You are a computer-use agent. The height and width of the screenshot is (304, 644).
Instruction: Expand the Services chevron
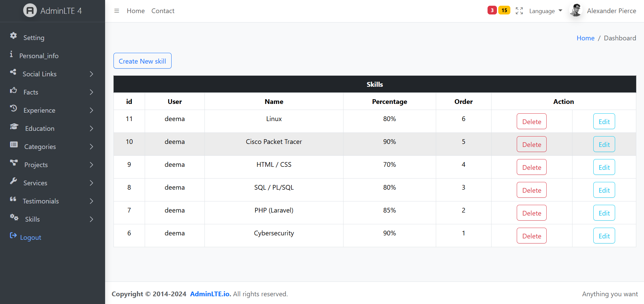(91, 183)
